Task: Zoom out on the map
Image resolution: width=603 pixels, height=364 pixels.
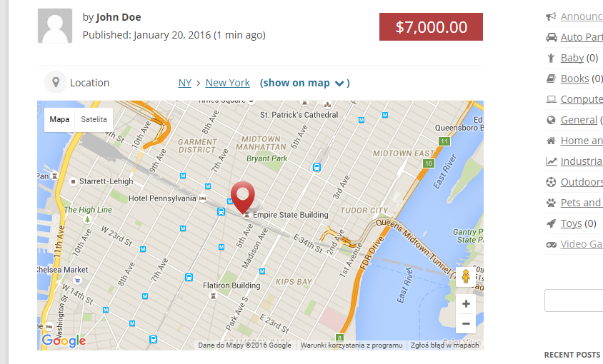Action: click(x=466, y=323)
